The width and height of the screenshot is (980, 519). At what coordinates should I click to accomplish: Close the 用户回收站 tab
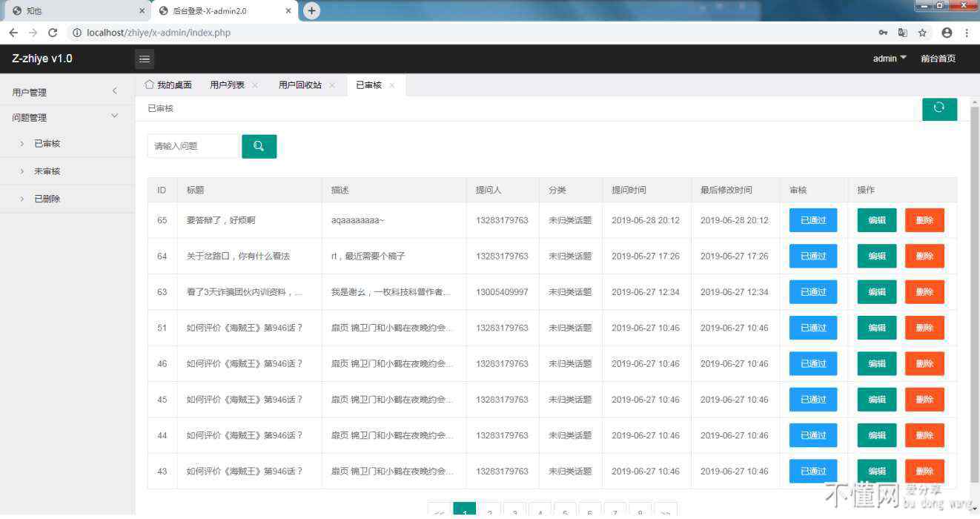click(x=332, y=85)
